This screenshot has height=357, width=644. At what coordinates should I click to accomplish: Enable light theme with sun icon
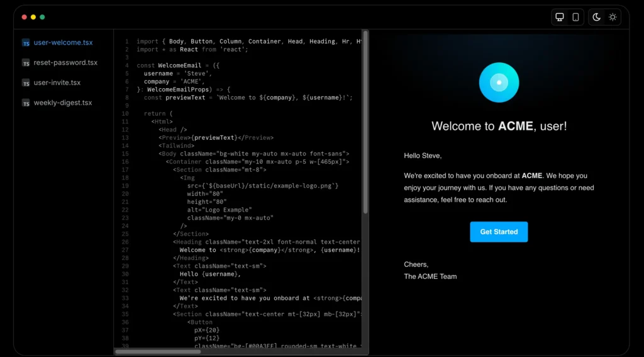613,17
